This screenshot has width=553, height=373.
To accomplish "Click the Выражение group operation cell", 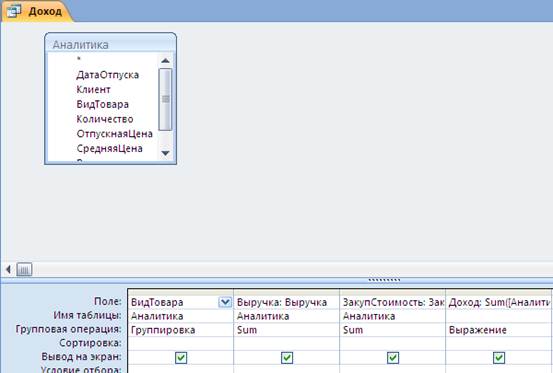I will [x=498, y=330].
